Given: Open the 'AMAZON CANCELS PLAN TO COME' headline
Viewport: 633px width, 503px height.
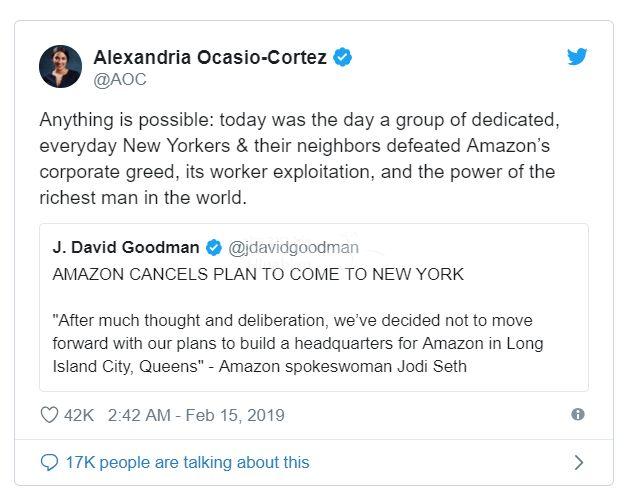Looking at the screenshot, I should pyautogui.click(x=258, y=274).
